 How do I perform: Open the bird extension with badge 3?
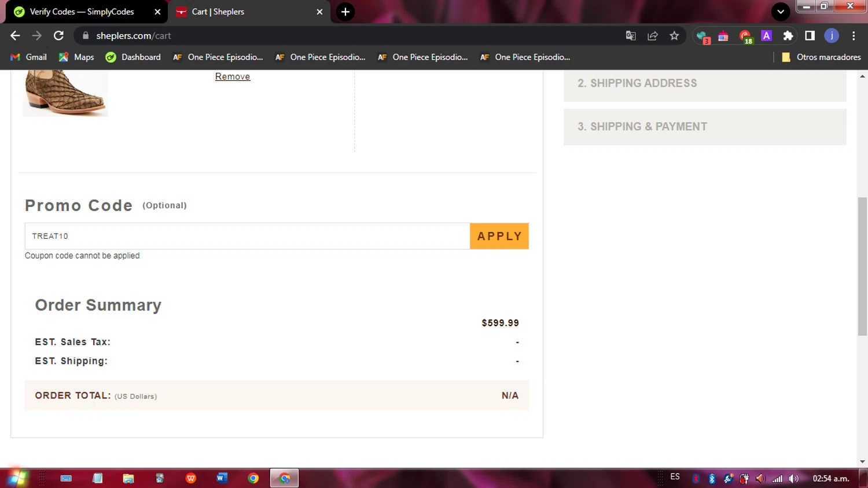(703, 37)
